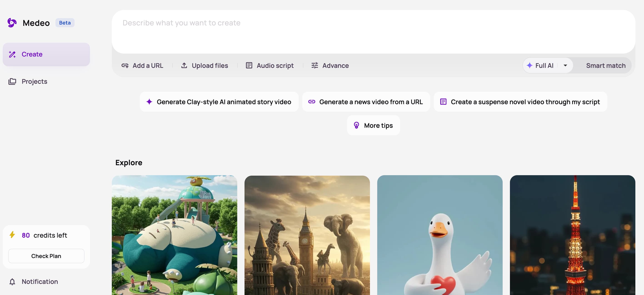The image size is (644, 295).
Task: Click the Medeo brand name
Action: (x=36, y=23)
